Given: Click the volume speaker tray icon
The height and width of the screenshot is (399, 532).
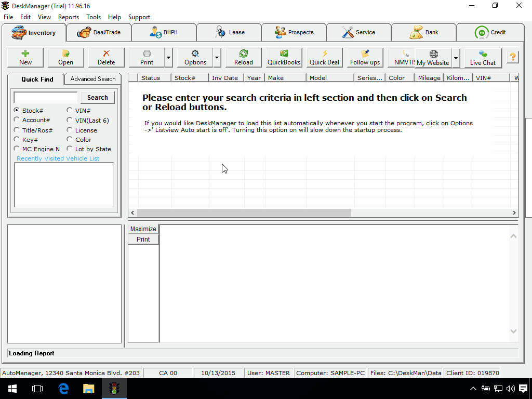Looking at the screenshot, I should tap(510, 389).
